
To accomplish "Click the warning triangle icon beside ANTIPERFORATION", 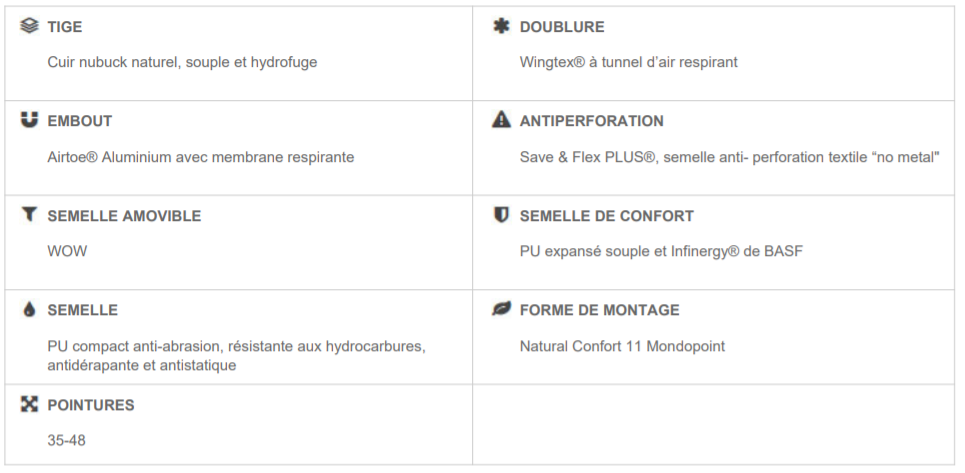I will (x=502, y=119).
